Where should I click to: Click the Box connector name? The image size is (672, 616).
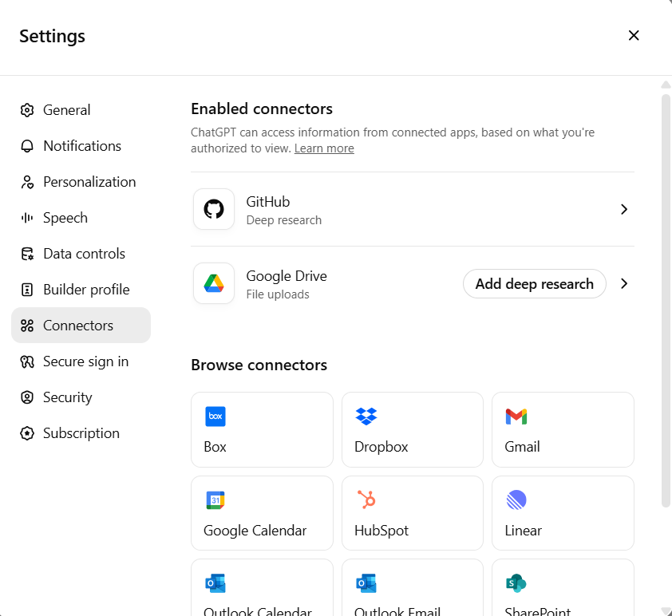215,447
